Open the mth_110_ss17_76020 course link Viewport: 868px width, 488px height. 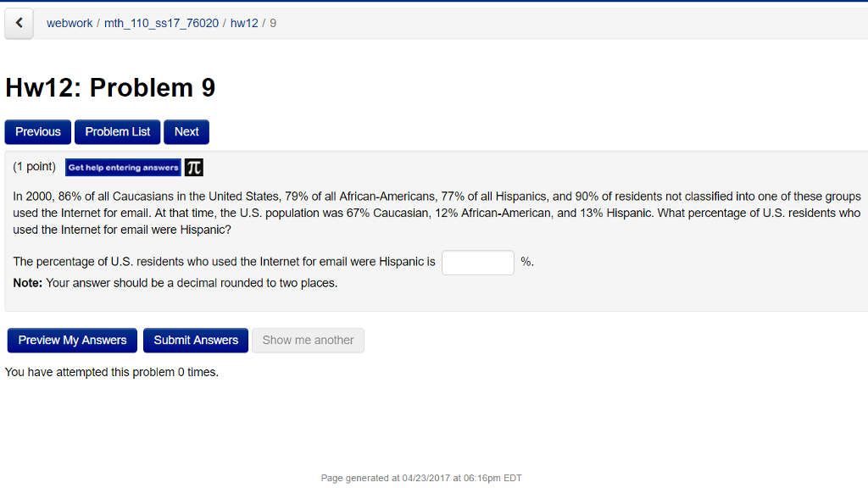(159, 23)
